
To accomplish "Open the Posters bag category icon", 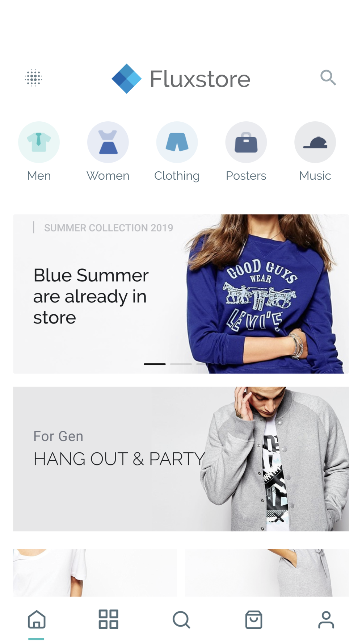I will (x=246, y=142).
